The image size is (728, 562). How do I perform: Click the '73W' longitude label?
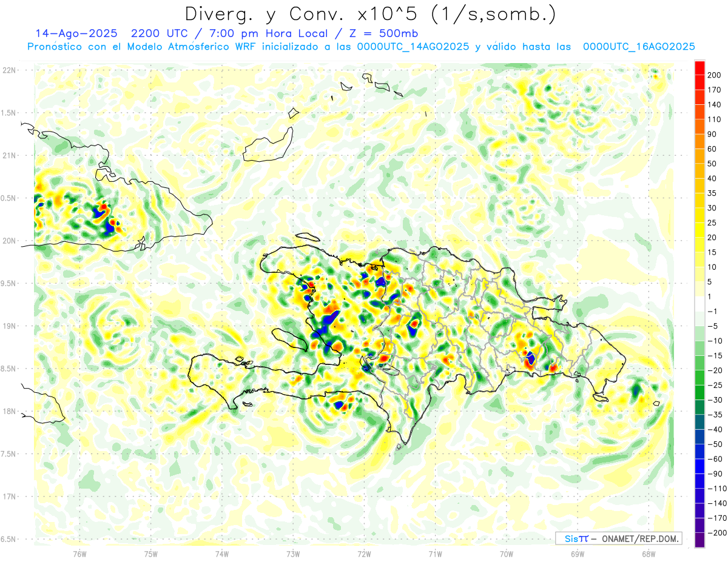click(293, 553)
